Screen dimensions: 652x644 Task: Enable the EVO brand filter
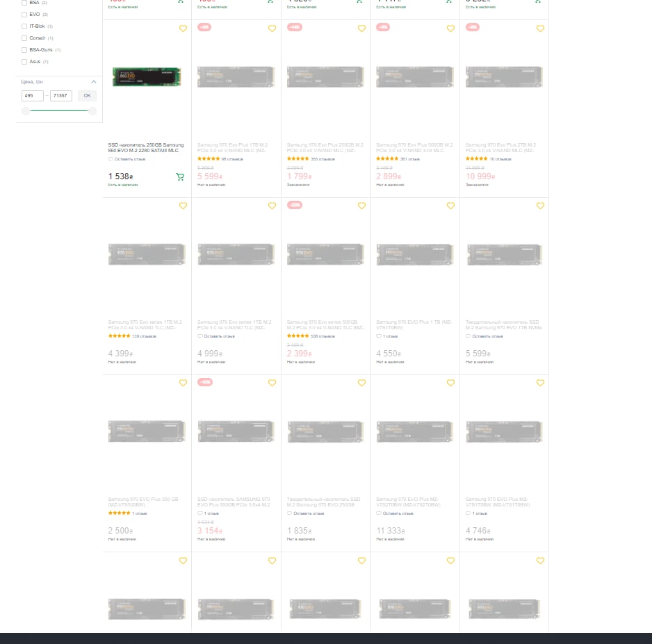tap(24, 15)
